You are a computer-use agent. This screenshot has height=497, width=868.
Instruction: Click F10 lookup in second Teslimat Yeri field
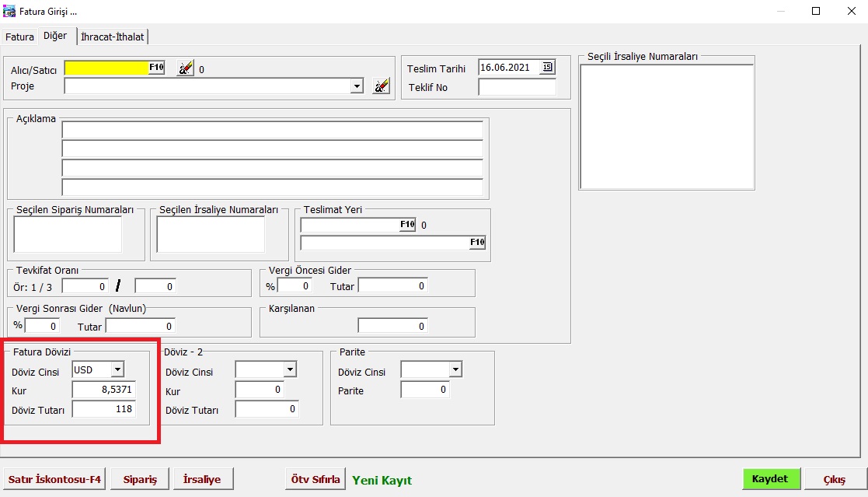point(477,243)
